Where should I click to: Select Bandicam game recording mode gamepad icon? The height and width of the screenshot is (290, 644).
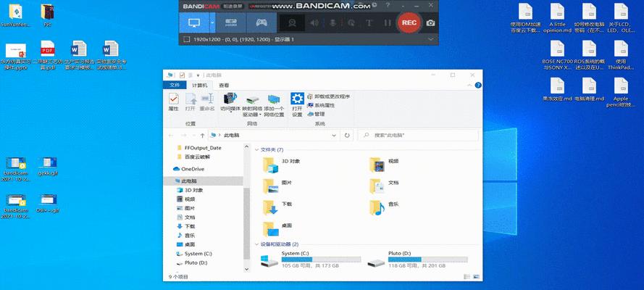pyautogui.click(x=262, y=22)
